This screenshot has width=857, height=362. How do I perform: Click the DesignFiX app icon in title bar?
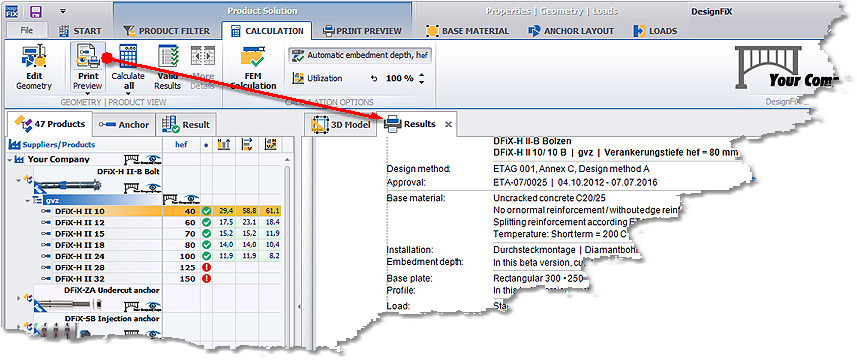pyautogui.click(x=11, y=11)
